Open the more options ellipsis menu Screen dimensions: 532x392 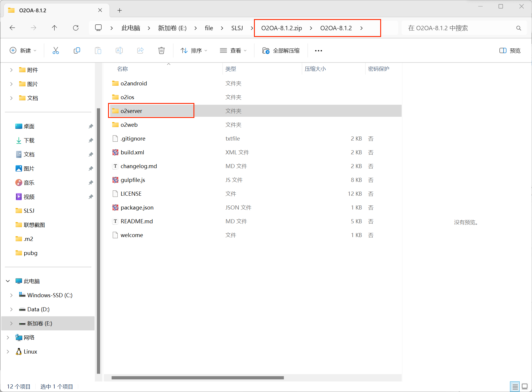coord(318,50)
